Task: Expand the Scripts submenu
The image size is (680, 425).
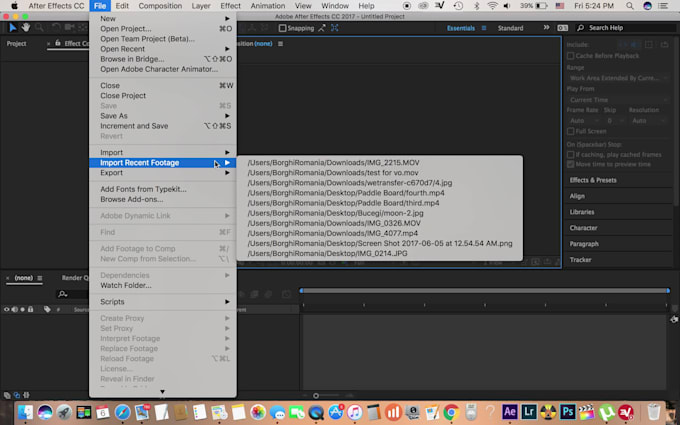Action: (x=163, y=301)
